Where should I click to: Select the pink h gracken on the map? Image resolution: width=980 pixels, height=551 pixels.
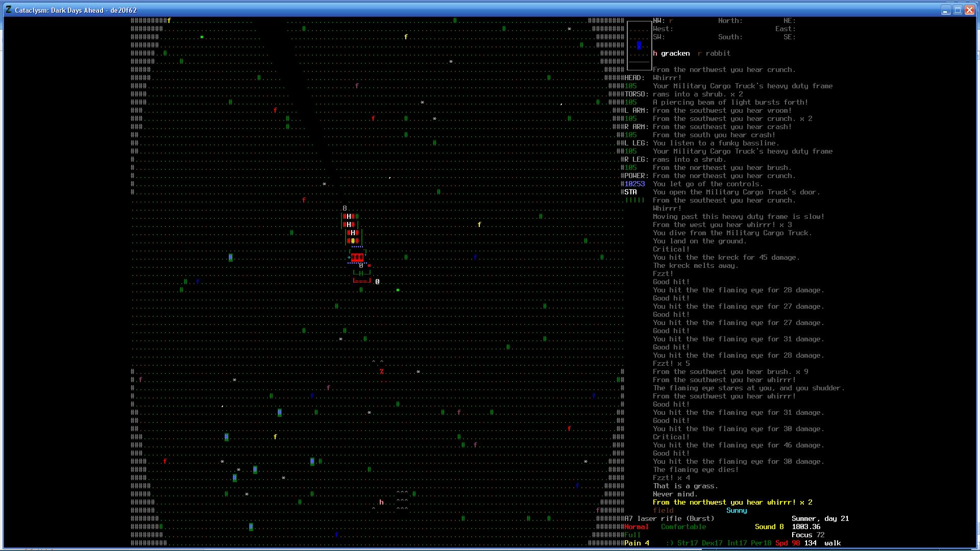(381, 503)
